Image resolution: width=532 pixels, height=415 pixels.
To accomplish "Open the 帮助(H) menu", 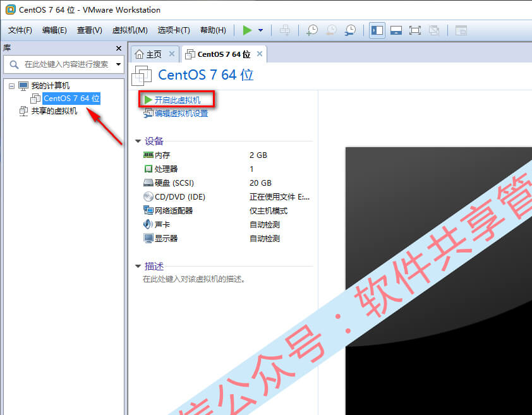I will pyautogui.click(x=213, y=30).
